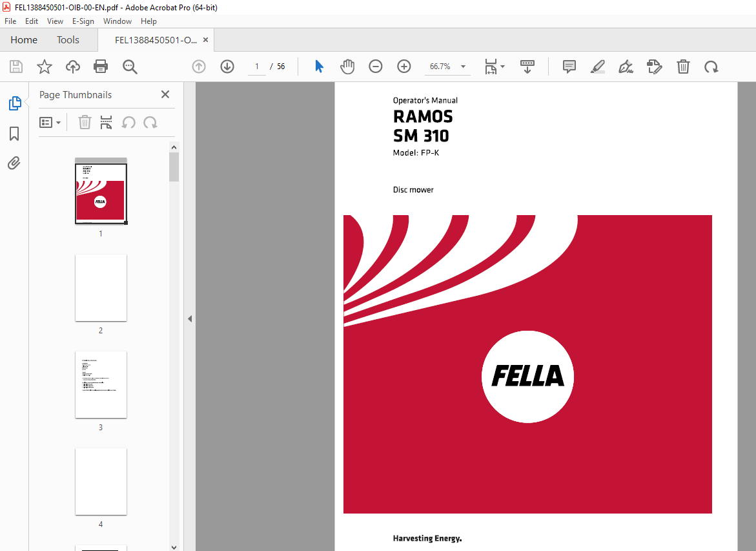Click the page number input field
This screenshot has height=551, width=756.
(x=257, y=67)
